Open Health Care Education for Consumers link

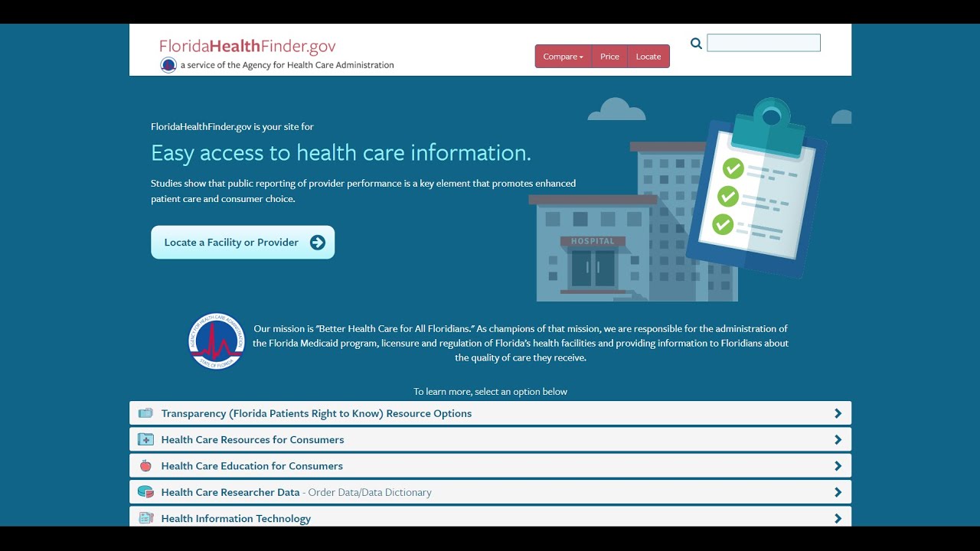252,465
